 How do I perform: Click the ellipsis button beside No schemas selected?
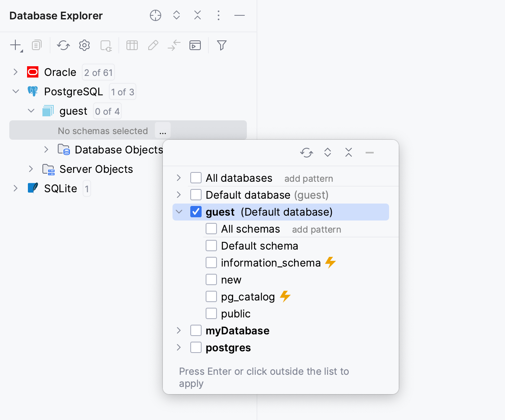[x=163, y=131]
